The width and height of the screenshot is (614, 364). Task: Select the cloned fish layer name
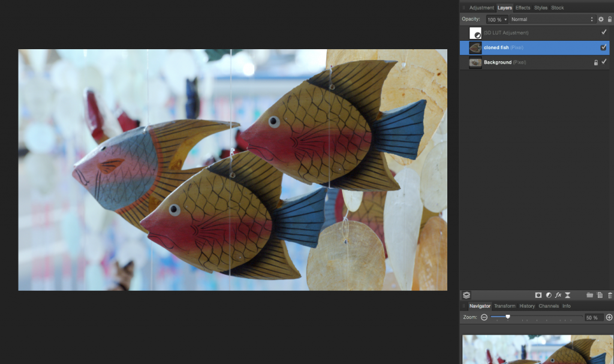tap(496, 47)
